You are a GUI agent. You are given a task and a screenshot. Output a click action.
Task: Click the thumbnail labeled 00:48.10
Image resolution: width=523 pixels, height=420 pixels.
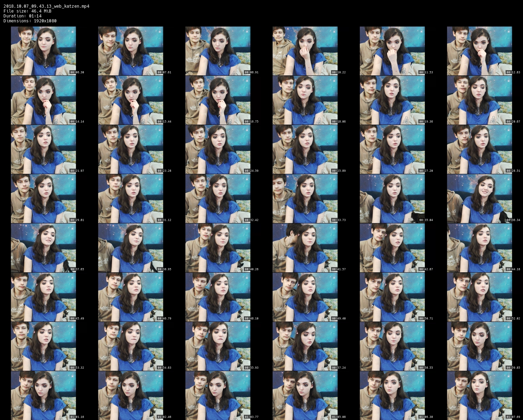(x=218, y=297)
